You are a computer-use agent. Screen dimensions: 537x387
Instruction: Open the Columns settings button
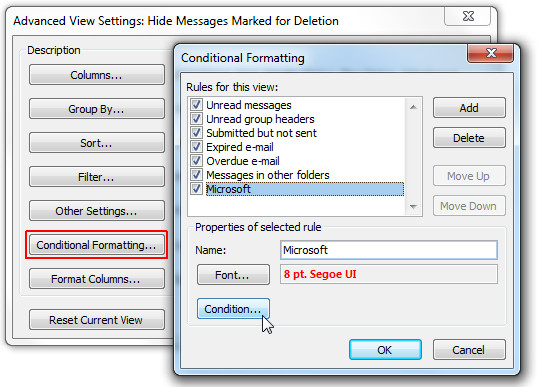97,75
